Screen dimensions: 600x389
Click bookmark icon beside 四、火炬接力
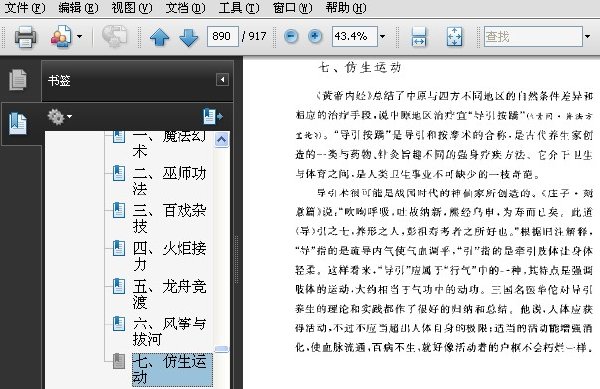click(119, 248)
